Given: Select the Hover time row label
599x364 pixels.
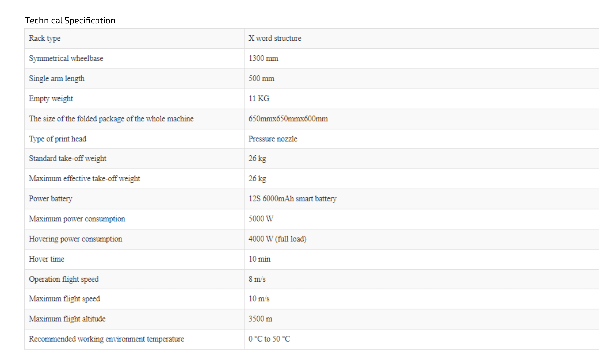Looking at the screenshot, I should 46,259.
